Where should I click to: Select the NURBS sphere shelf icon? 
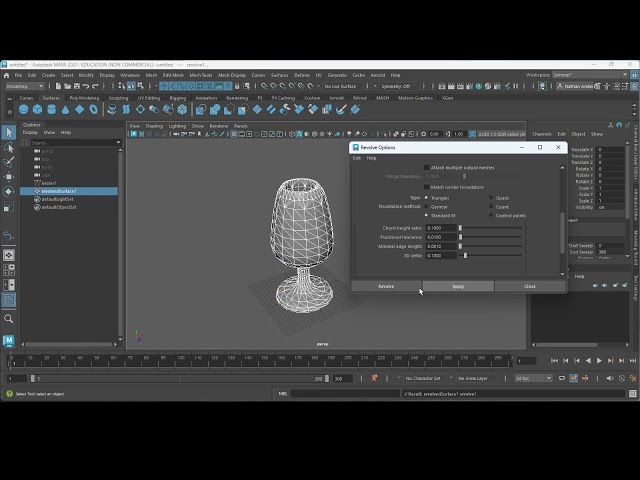(x=24, y=109)
